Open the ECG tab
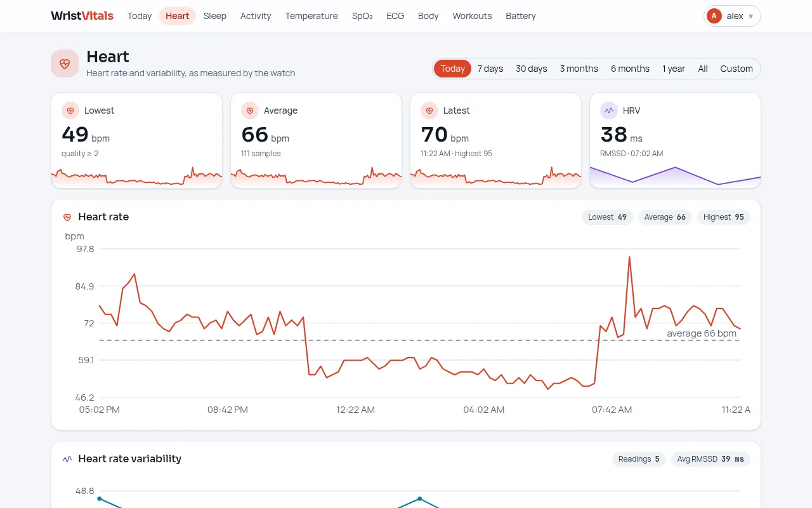Image resolution: width=812 pixels, height=508 pixels. point(395,16)
